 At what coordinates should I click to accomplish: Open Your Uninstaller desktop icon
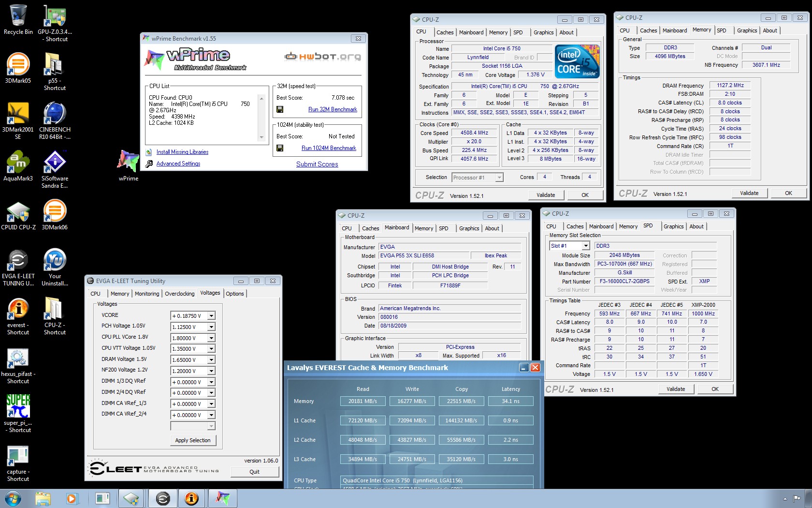pyautogui.click(x=55, y=267)
